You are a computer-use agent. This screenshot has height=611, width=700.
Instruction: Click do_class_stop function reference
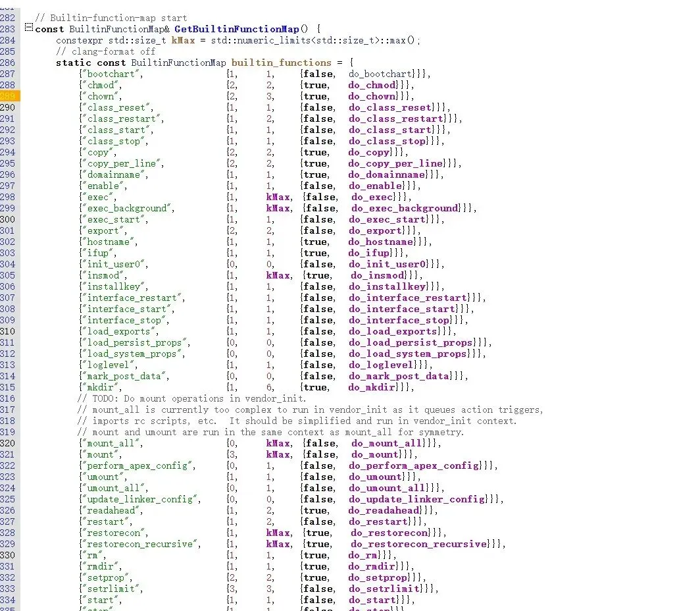coord(387,141)
